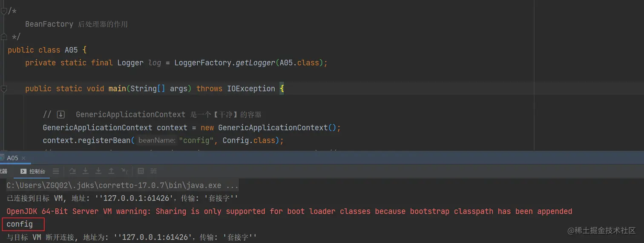Screen dimensions: 644x243
Task: Click LoggerFactory in the log field line
Action: pyautogui.click(x=202, y=63)
